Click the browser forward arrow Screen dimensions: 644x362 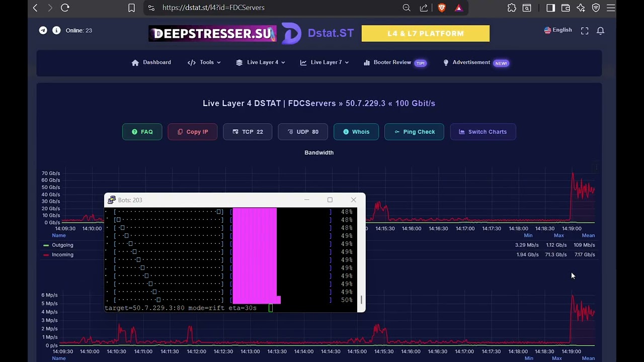click(x=50, y=8)
